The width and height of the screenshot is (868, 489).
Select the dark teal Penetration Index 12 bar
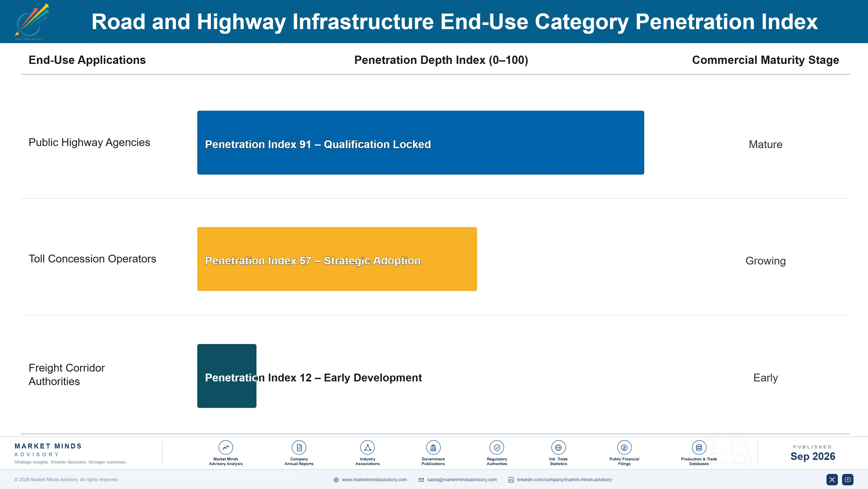227,376
